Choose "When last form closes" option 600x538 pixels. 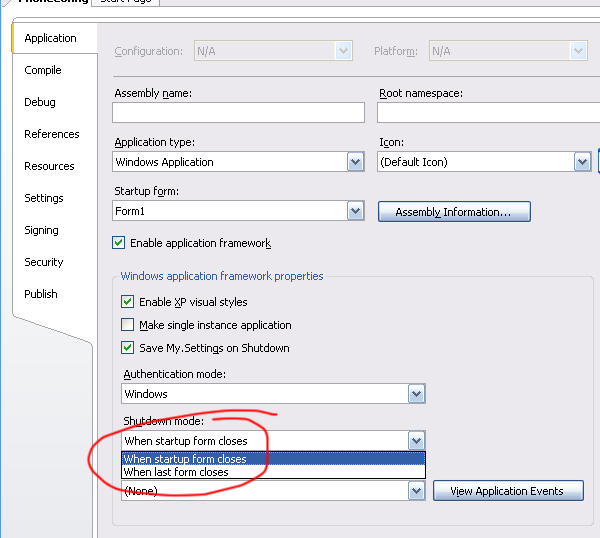point(176,472)
